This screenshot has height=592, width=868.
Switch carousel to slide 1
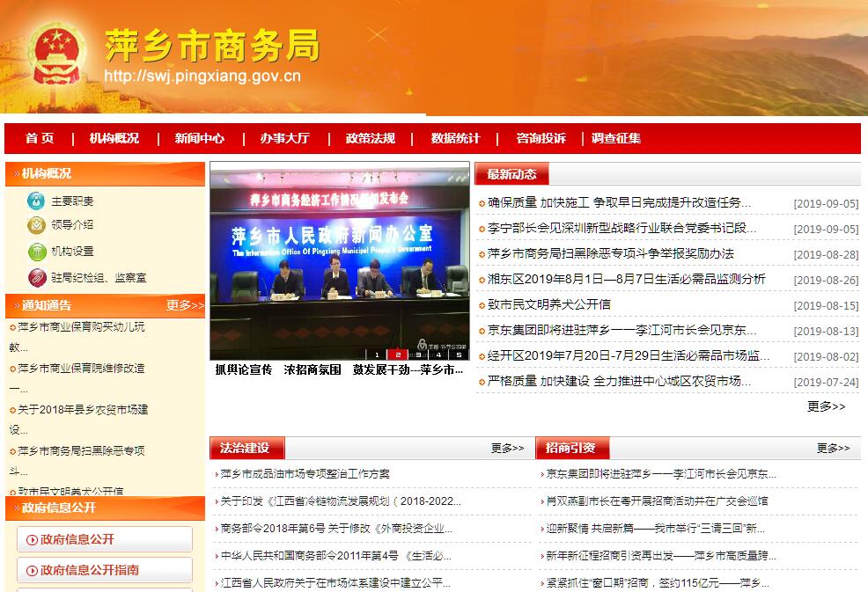pyautogui.click(x=377, y=354)
